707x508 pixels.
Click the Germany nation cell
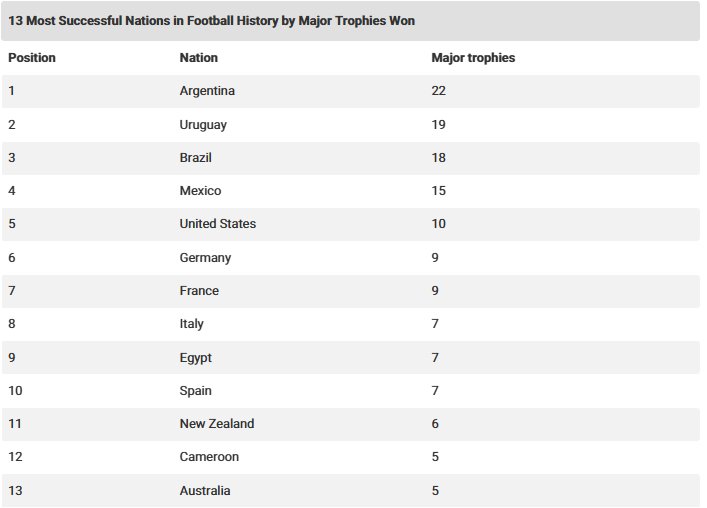coord(205,258)
